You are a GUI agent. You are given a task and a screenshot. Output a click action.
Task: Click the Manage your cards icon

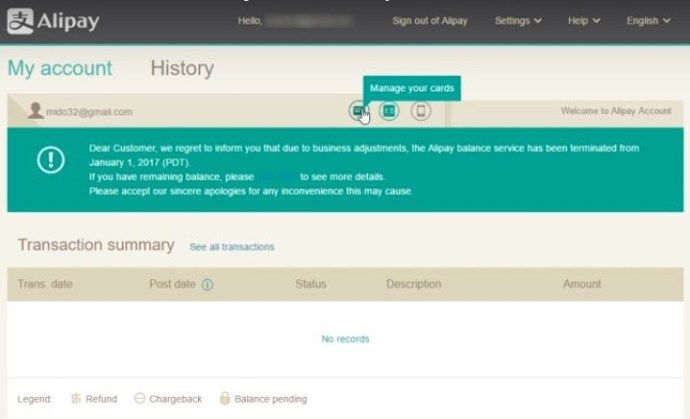(x=359, y=111)
